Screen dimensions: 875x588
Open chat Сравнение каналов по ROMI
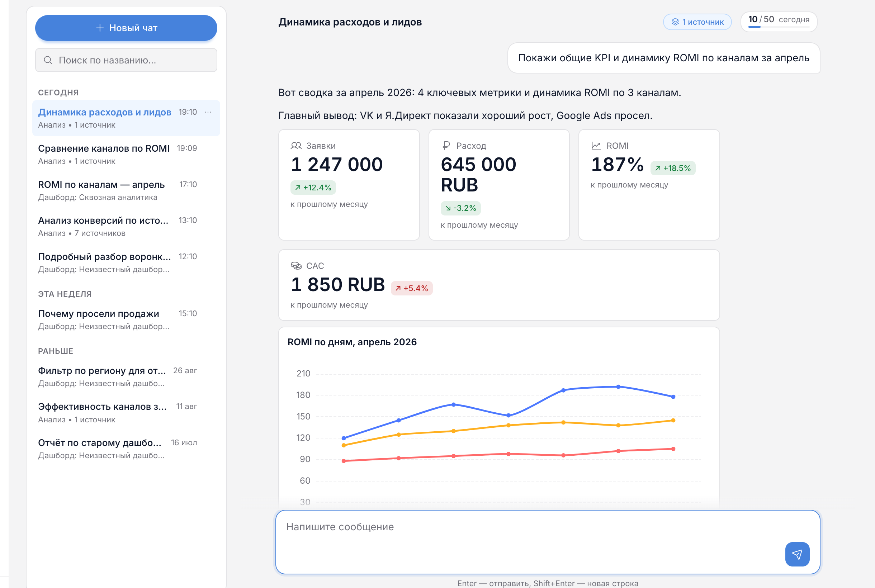(126, 154)
